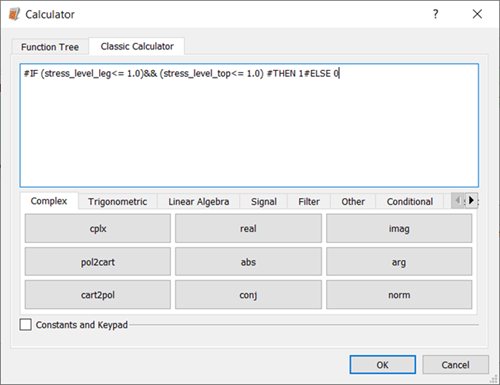The height and width of the screenshot is (385, 500).
Task: Open the Conditional function tab
Action: click(410, 202)
